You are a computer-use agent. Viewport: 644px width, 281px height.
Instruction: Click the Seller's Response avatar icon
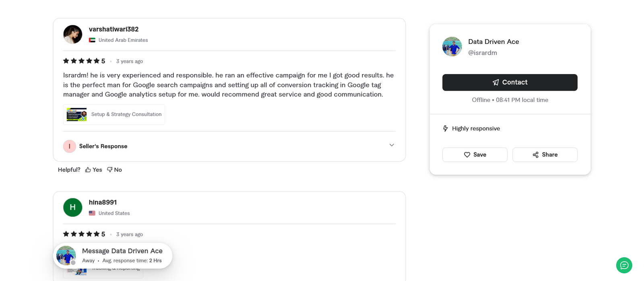tap(69, 146)
